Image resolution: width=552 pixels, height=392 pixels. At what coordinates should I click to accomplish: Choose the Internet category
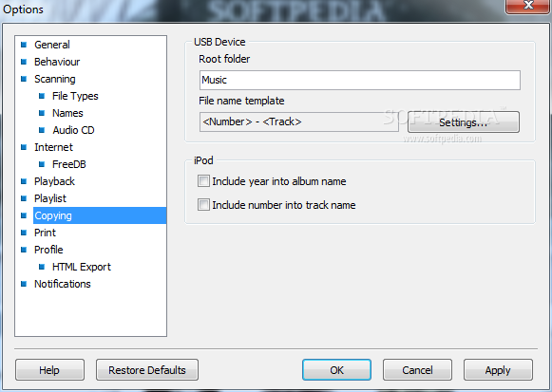point(53,147)
